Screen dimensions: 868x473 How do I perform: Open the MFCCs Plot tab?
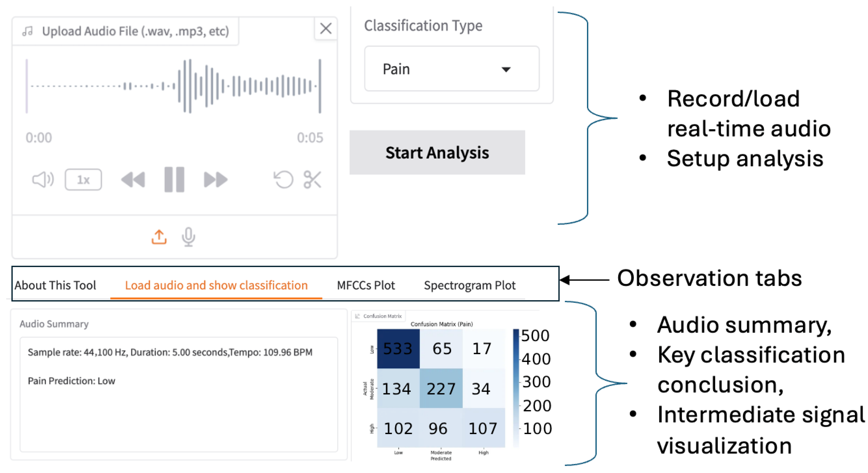[x=366, y=285]
